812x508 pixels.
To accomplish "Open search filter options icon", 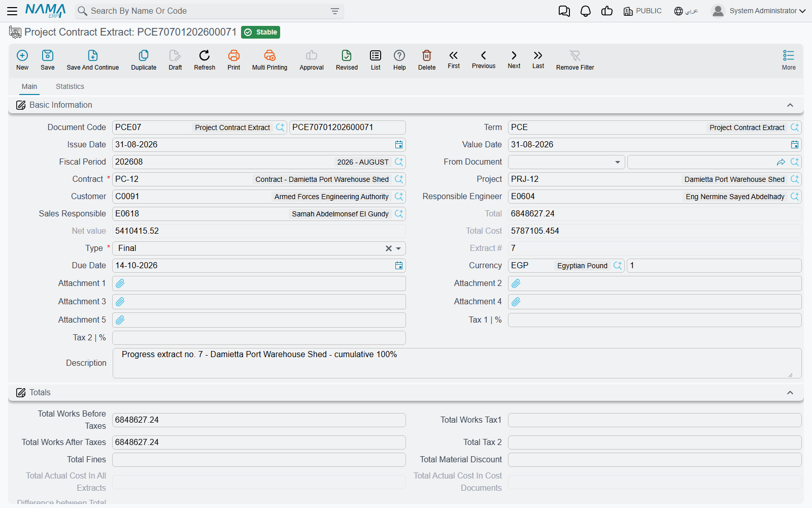I will 335,11.
